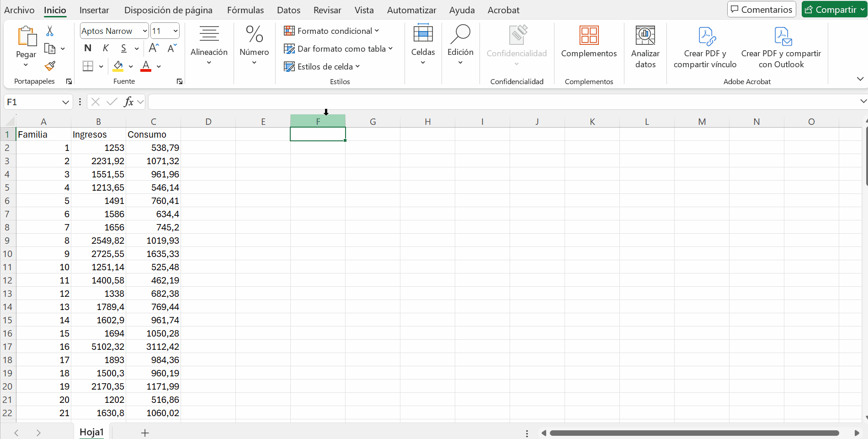868x439 pixels.
Task: Open the Fórmulas ribbon tab
Action: (x=245, y=10)
